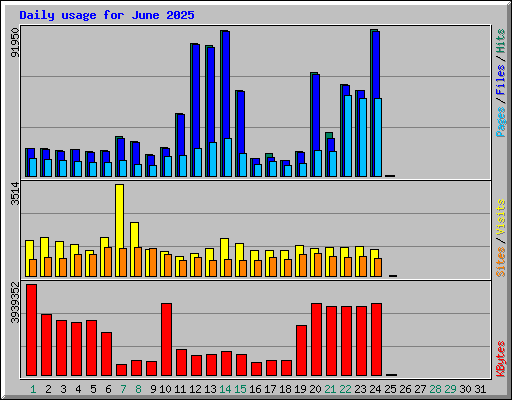The image size is (512, 400).
Task: Click the dark-blue files bar for day 20
Action: point(316,113)
